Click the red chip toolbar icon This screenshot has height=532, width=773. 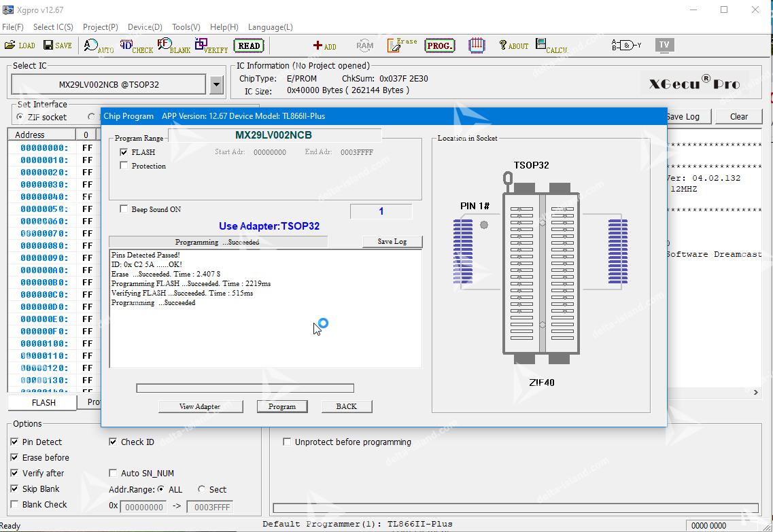pyautogui.click(x=476, y=46)
